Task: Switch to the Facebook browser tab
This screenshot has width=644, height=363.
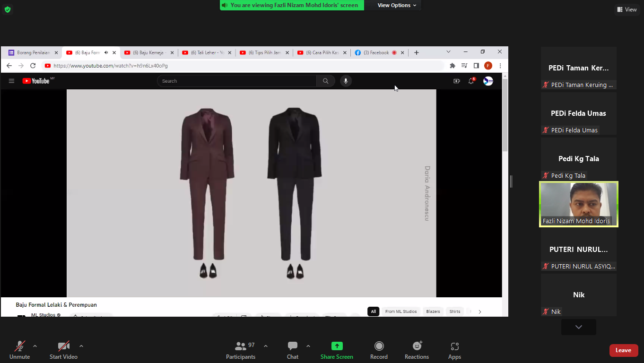Action: (x=376, y=52)
